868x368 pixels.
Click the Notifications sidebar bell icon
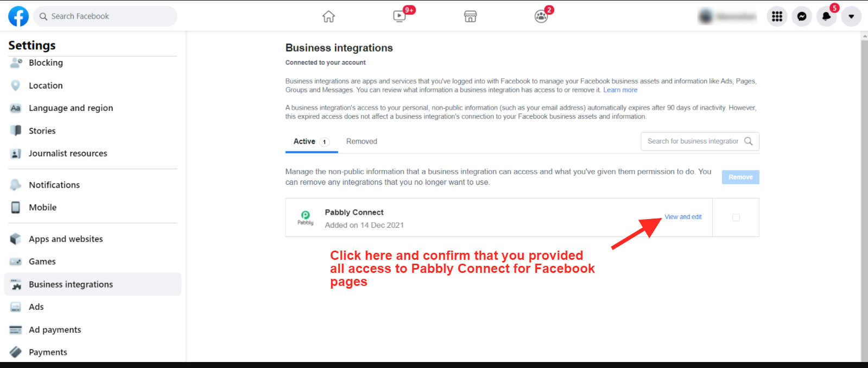coord(16,185)
